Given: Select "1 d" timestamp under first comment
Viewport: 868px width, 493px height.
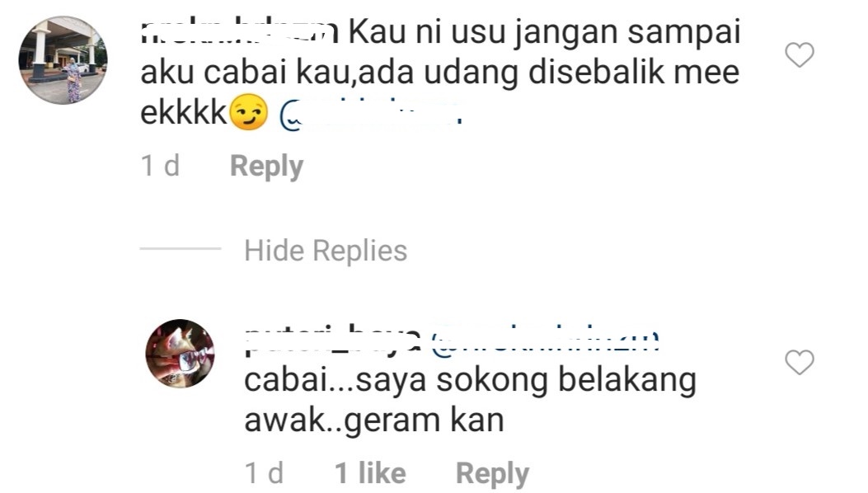Looking at the screenshot, I should [160, 166].
